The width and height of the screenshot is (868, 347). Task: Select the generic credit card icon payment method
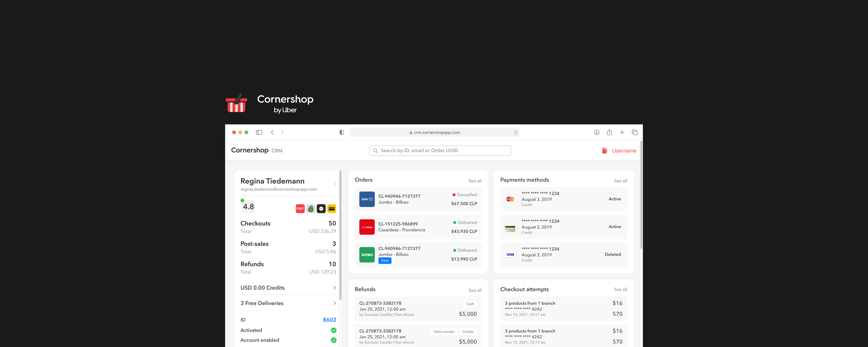tap(510, 229)
